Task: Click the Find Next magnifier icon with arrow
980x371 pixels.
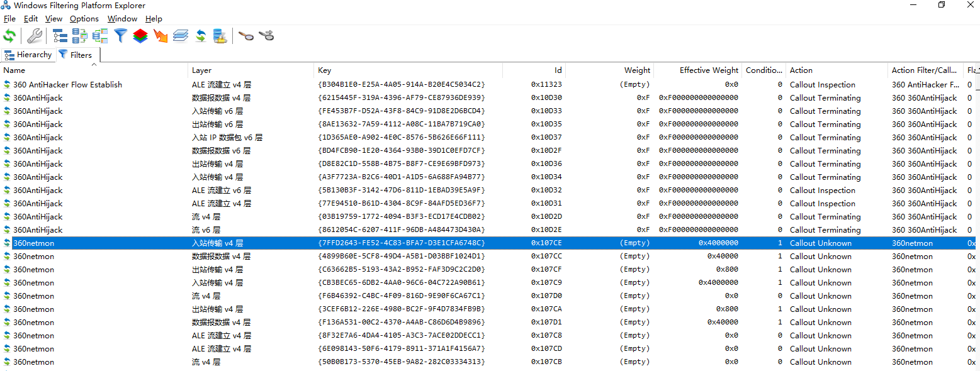Action: [266, 36]
